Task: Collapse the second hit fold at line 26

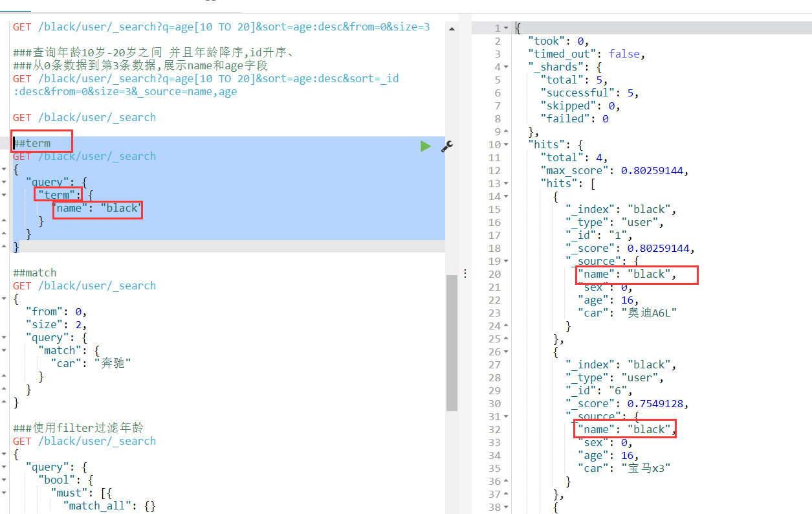Action: [x=506, y=352]
